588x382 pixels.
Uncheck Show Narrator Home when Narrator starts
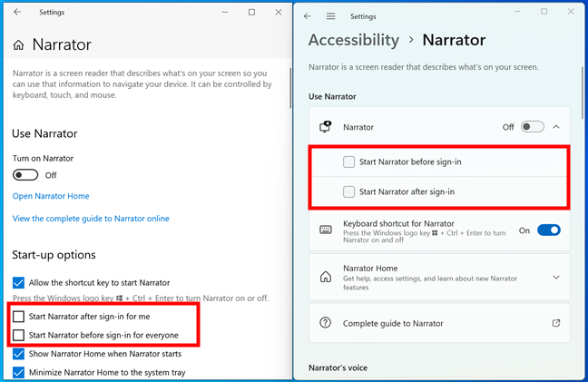18,354
